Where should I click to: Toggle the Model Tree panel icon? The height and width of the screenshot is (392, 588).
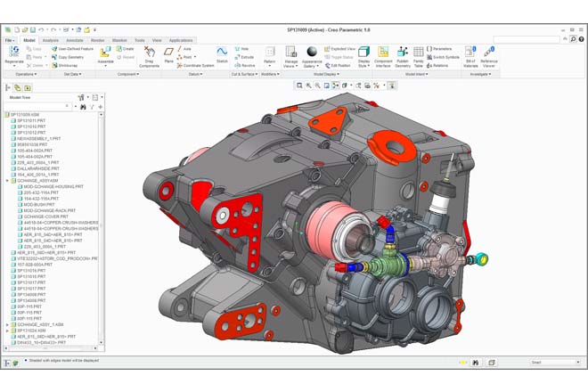8,88
